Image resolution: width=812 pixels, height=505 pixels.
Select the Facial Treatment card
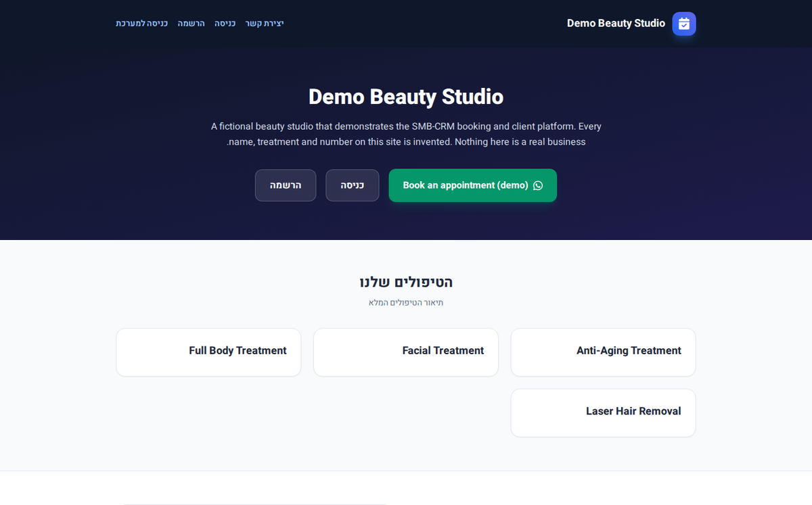[406, 352]
